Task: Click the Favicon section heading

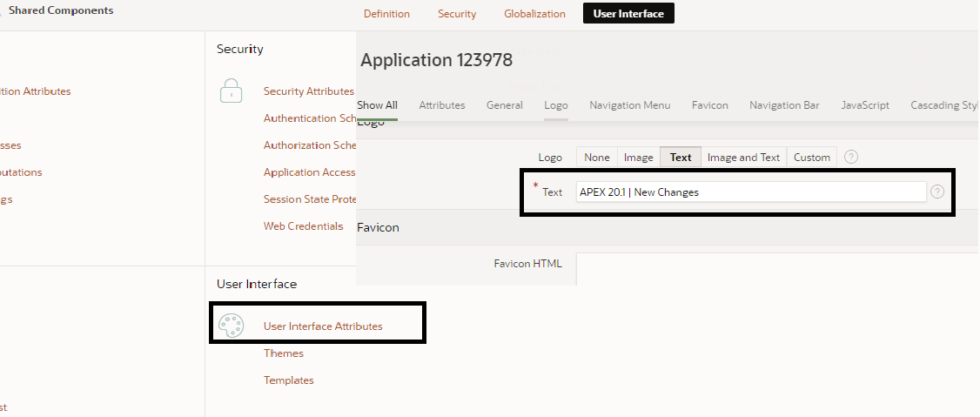Action: pyautogui.click(x=378, y=227)
